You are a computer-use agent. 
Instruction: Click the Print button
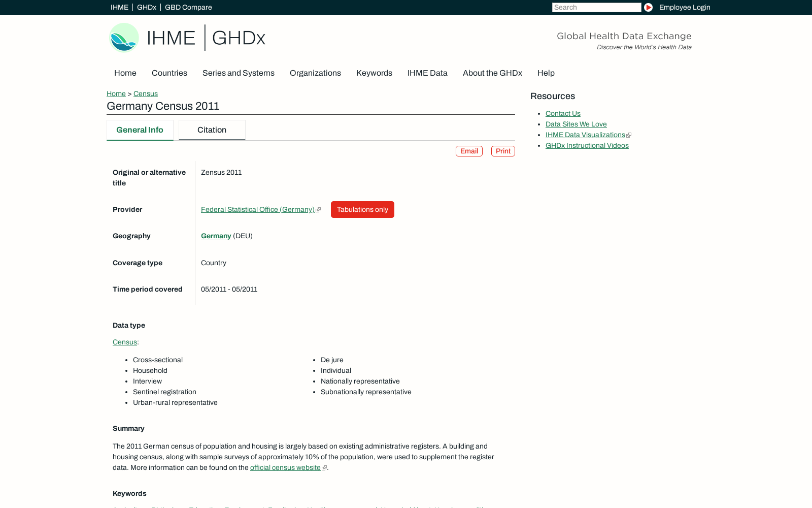(x=503, y=151)
